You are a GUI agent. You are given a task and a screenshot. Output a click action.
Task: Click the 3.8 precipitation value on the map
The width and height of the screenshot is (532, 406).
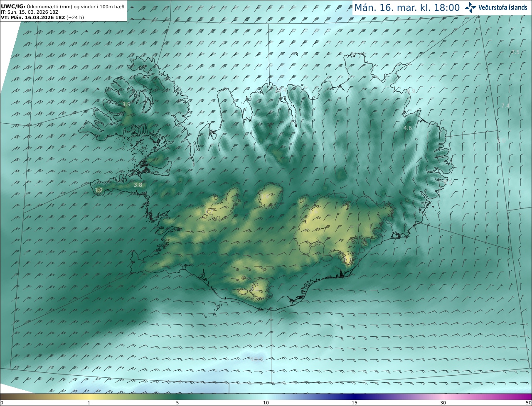138,185
